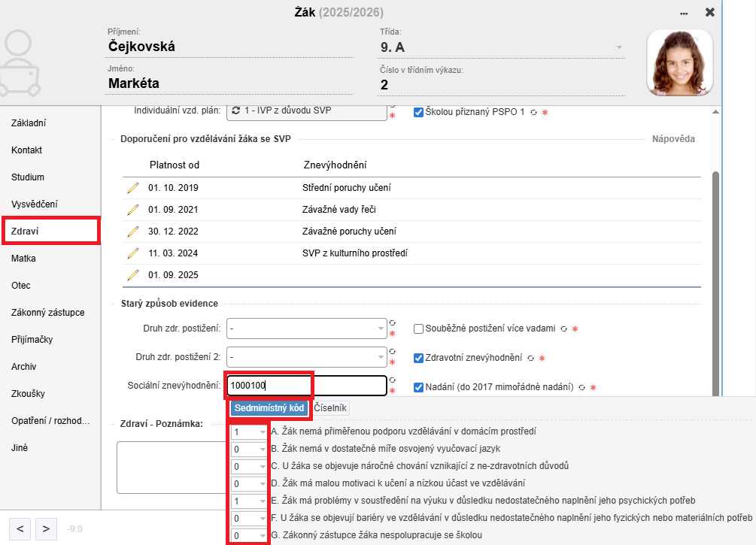Image resolution: width=756 pixels, height=545 pixels.
Task: Edit the Závažné vady řeči record
Action: [x=133, y=210]
